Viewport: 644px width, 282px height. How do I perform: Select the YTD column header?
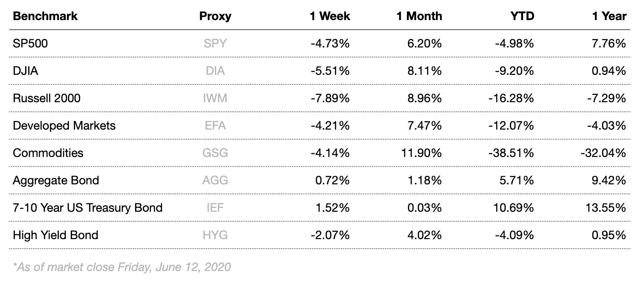coord(522,16)
